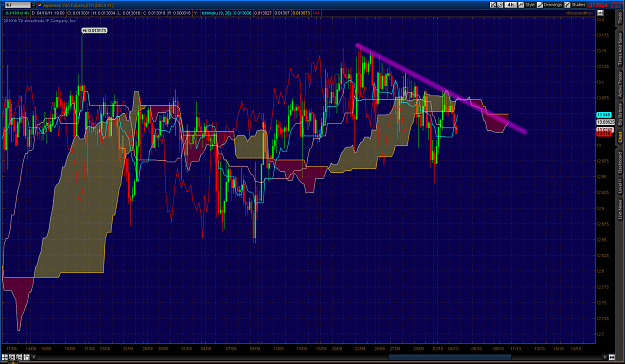625x364 pixels.
Task: Click the second chart toolbar icon before 4h
Action: click(x=500, y=5)
